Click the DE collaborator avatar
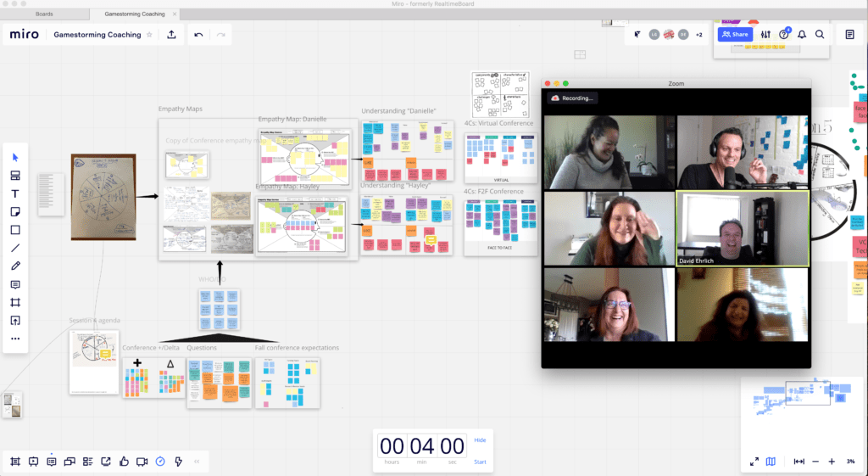The width and height of the screenshot is (868, 476). [684, 34]
